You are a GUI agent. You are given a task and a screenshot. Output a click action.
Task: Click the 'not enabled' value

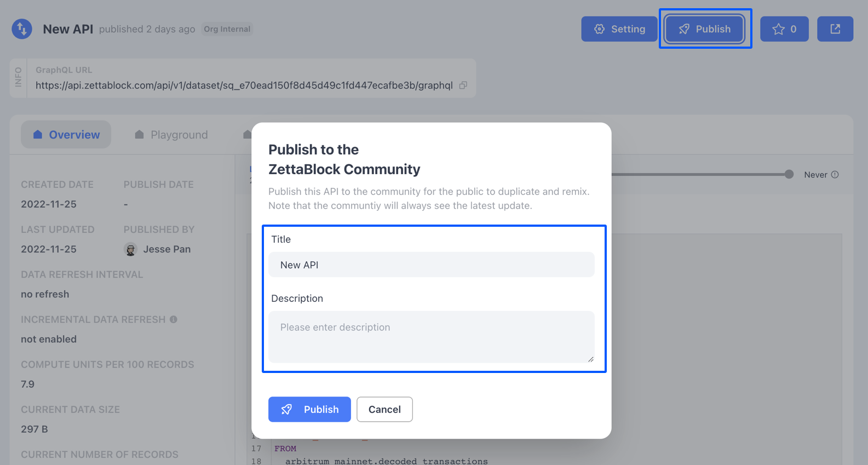[49, 339]
